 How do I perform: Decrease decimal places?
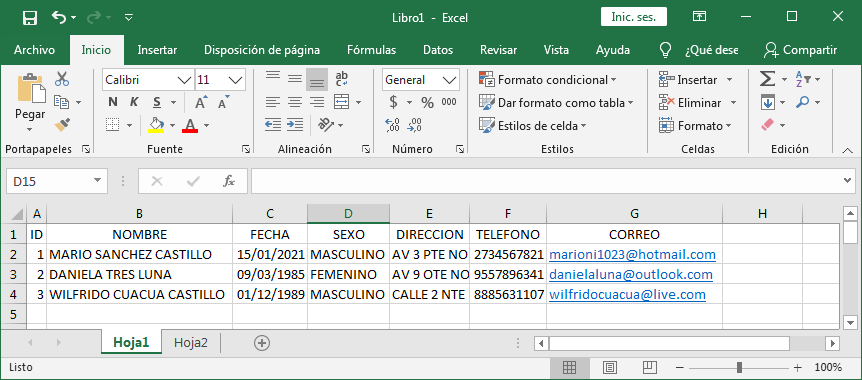[415, 125]
